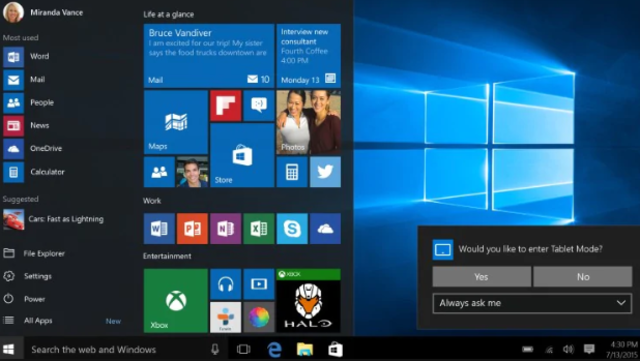This screenshot has width=640, height=361.
Task: Open the small People tile
Action: point(160,172)
